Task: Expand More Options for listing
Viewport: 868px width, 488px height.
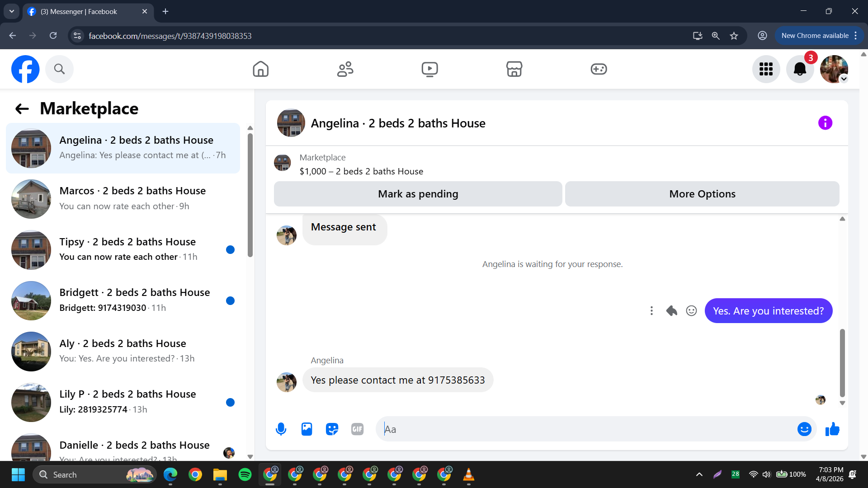Action: tap(702, 194)
